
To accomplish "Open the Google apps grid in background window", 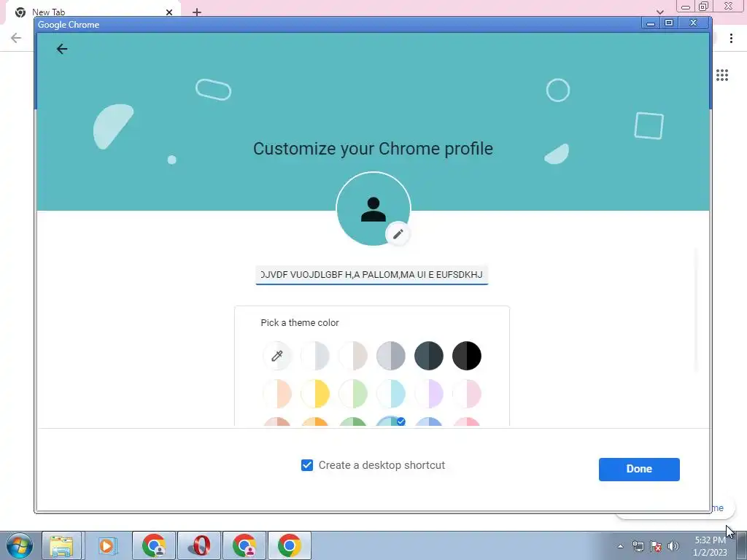I will click(x=722, y=75).
